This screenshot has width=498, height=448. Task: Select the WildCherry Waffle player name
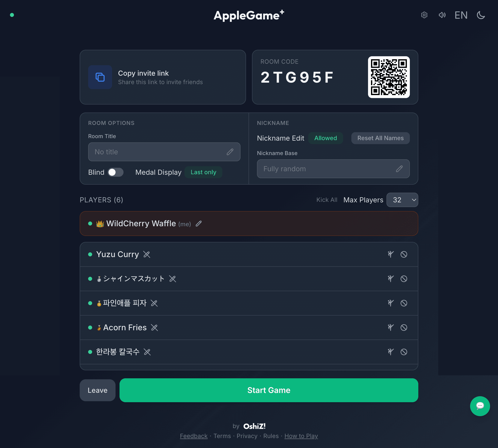click(141, 224)
